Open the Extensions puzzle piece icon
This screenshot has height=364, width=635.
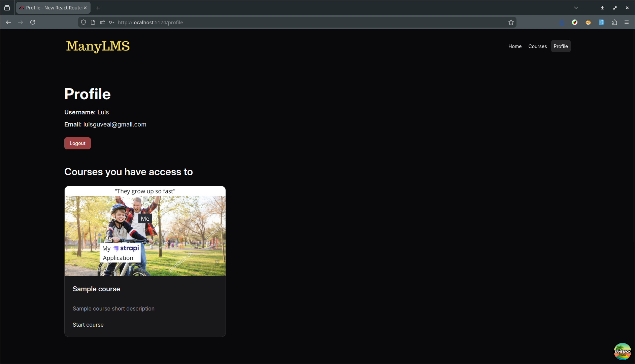coord(614,22)
